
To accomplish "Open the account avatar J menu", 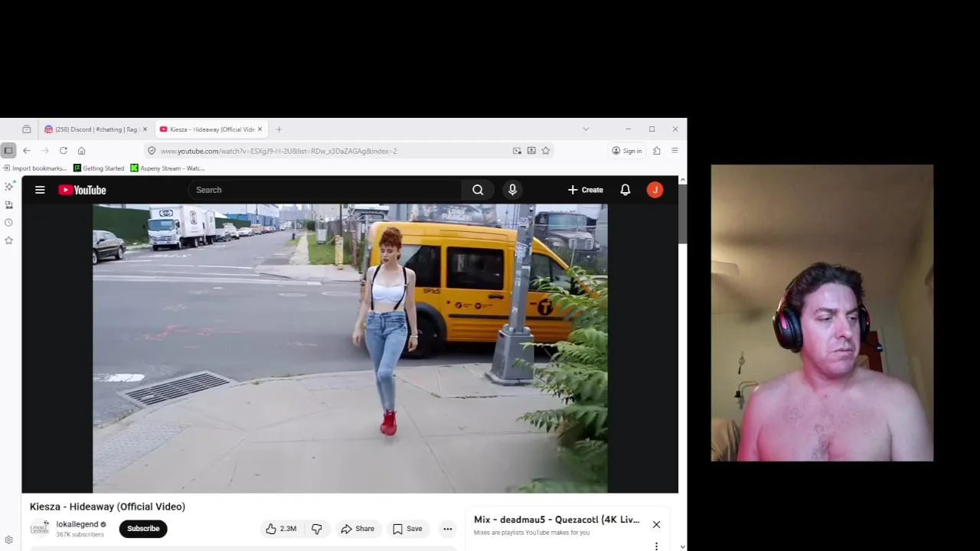I will pyautogui.click(x=655, y=190).
